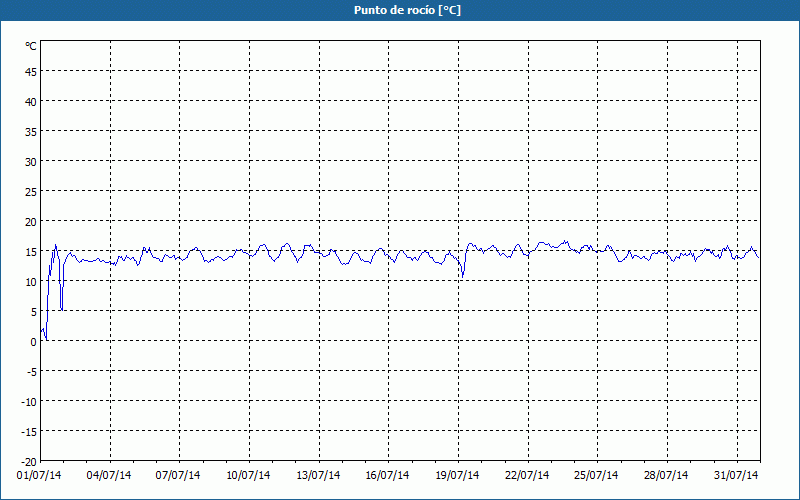Click the 45 value on the y-axis
This screenshot has height=500, width=800.
coord(31,72)
